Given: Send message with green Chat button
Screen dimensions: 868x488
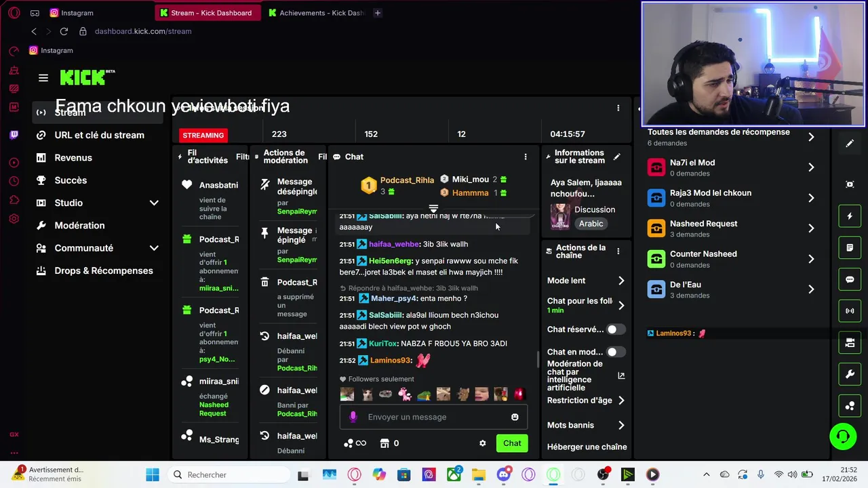Looking at the screenshot, I should click(x=512, y=443).
